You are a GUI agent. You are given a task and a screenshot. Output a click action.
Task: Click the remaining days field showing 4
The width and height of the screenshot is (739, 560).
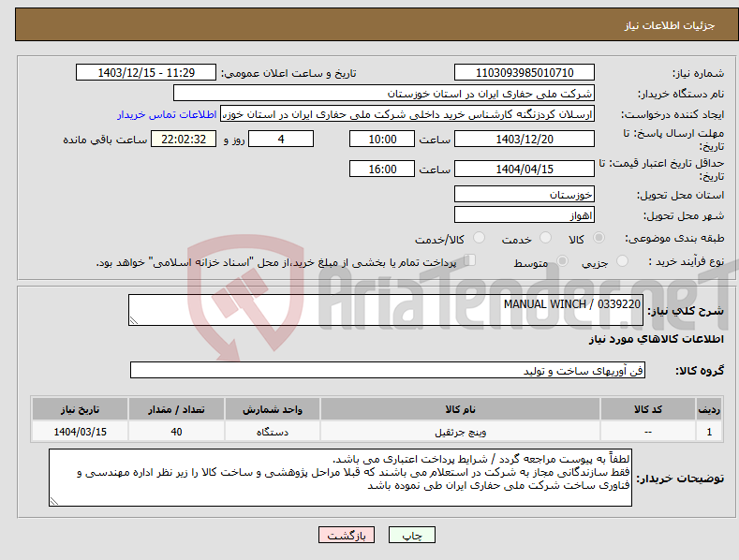pos(281,139)
